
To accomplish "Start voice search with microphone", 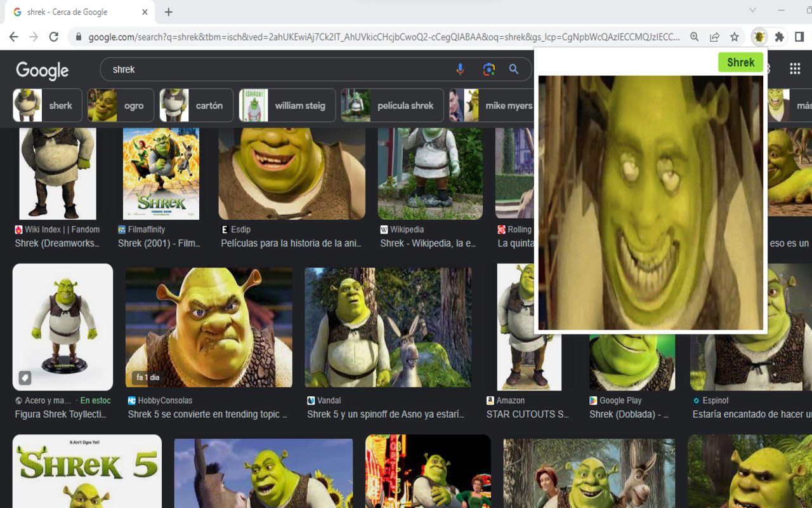I will point(461,69).
